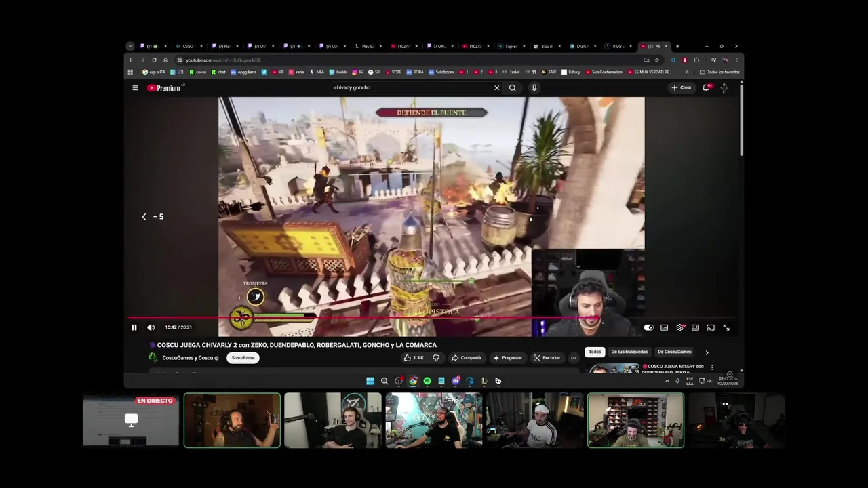Switch to the Play Lo browser tab
Image resolution: width=868 pixels, height=488 pixels.
[368, 46]
